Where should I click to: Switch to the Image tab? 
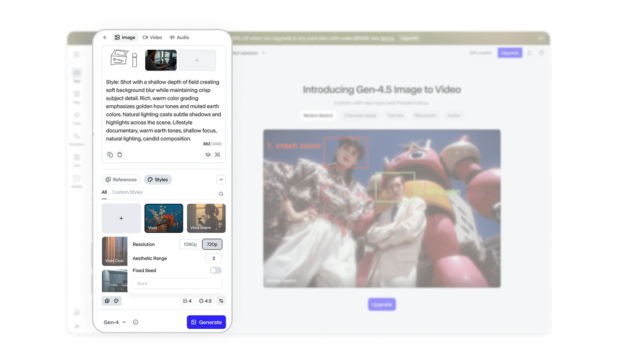(125, 38)
